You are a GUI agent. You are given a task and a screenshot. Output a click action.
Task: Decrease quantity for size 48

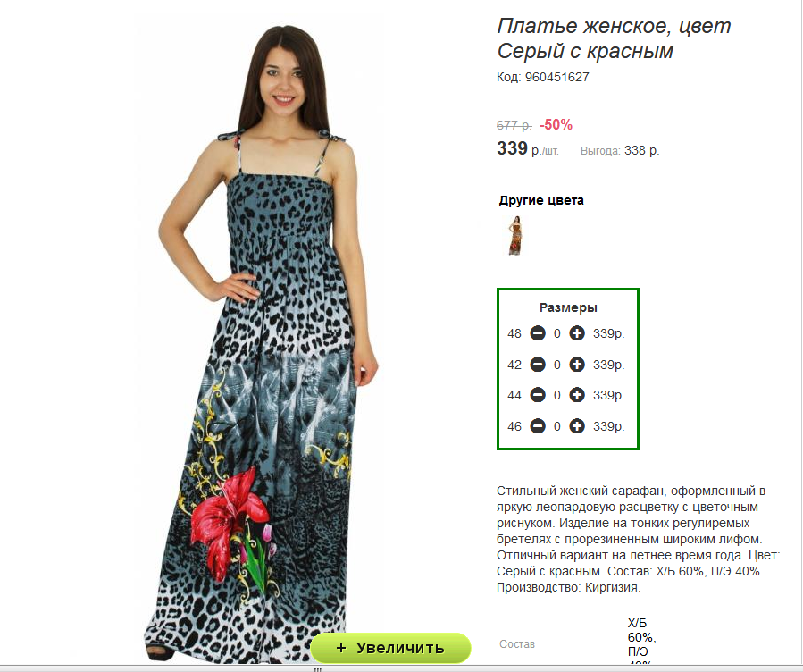coord(538,333)
